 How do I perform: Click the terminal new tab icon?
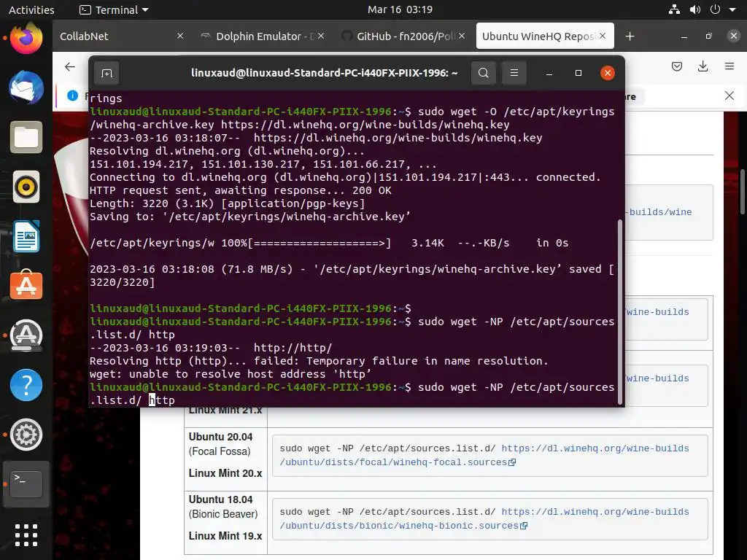[x=107, y=73]
